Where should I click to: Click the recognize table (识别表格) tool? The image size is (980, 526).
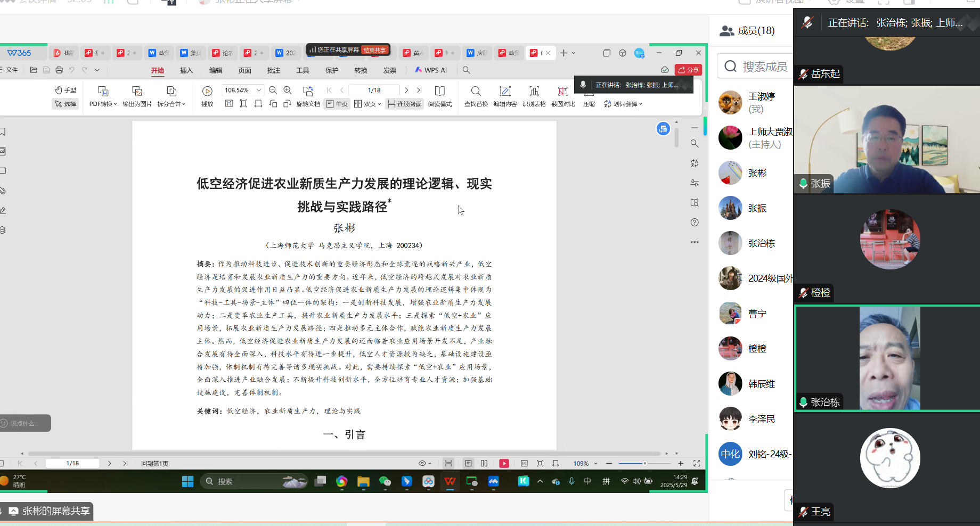534,92
